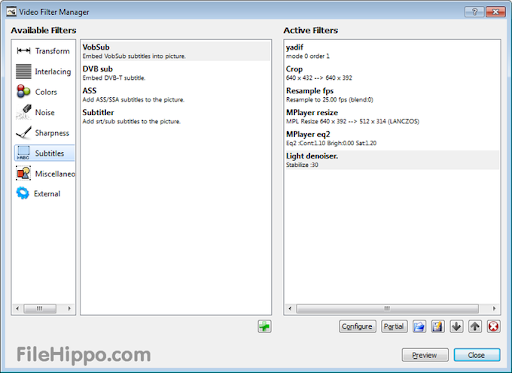Select the Sharpness category icon
512x373 pixels.
23,133
